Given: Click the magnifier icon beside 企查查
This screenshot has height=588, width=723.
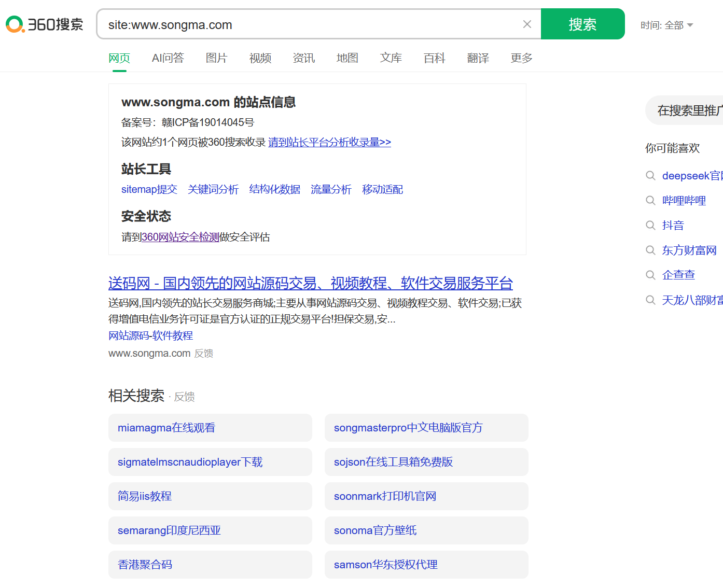Looking at the screenshot, I should coord(650,275).
